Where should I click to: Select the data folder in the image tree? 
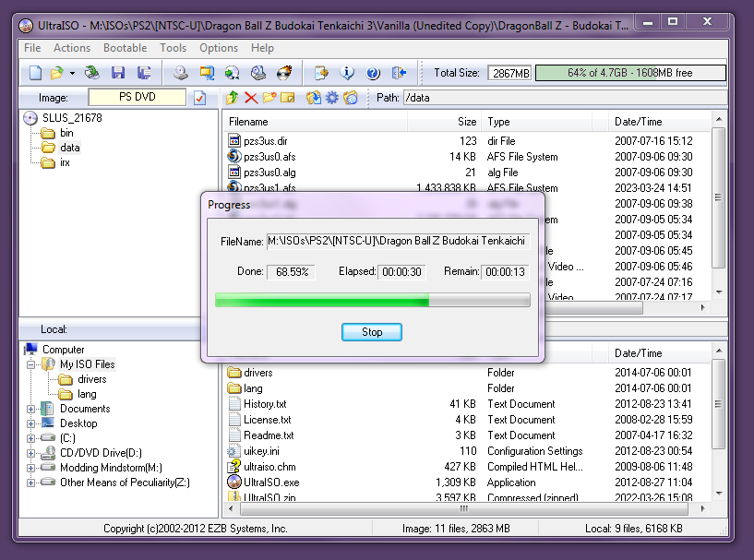[x=70, y=148]
